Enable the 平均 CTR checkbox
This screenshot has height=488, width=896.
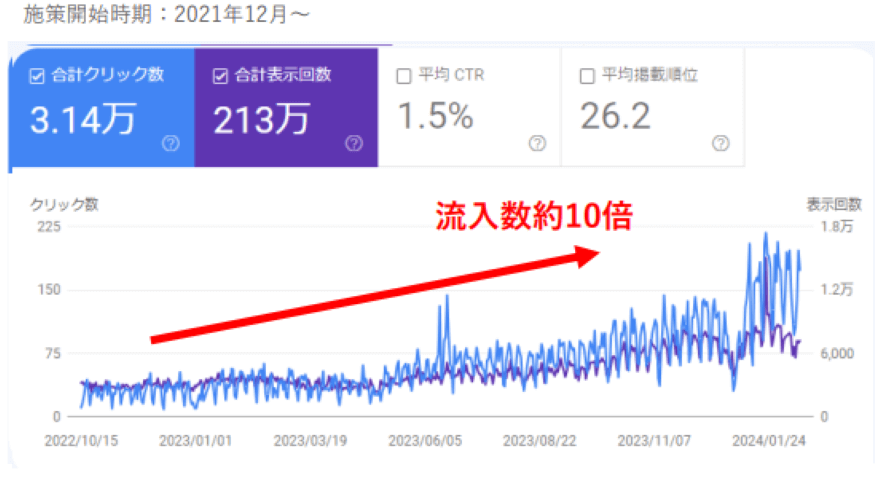403,76
